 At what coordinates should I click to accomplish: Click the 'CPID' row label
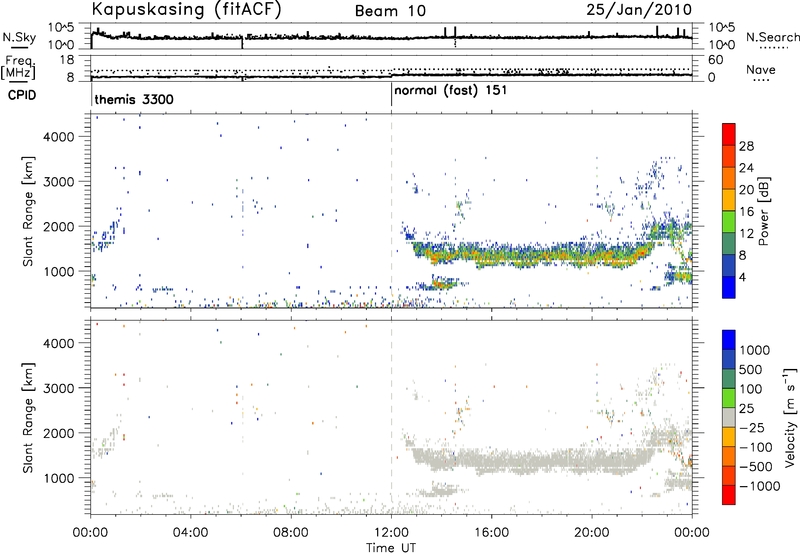22,95
